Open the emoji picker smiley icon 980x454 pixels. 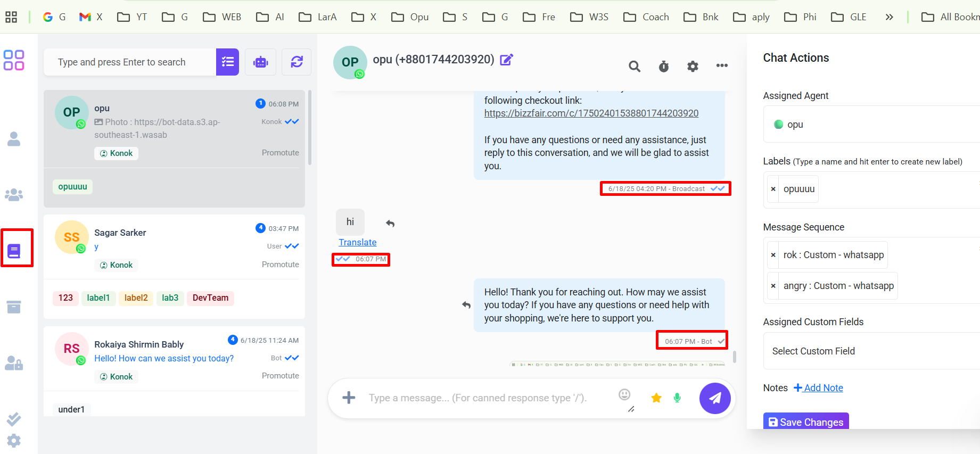click(624, 394)
